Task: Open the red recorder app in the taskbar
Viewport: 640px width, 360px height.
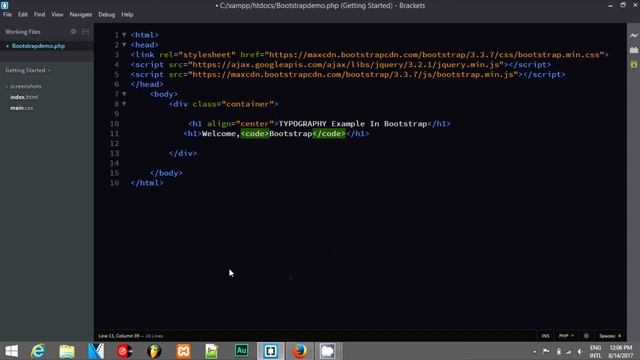Action: [125, 351]
